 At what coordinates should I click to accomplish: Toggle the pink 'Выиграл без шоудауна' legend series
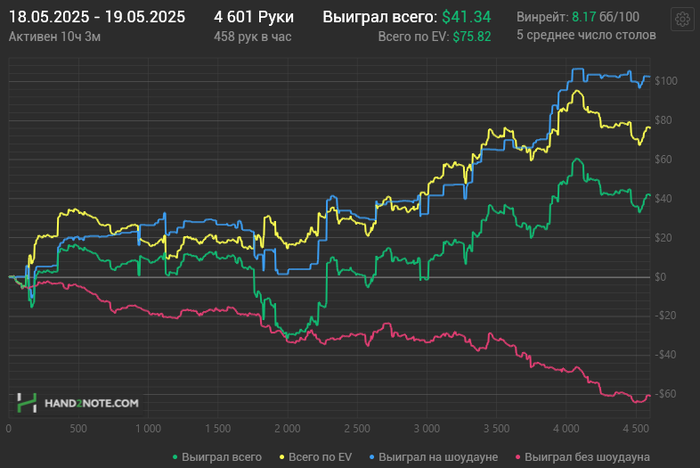[583, 457]
